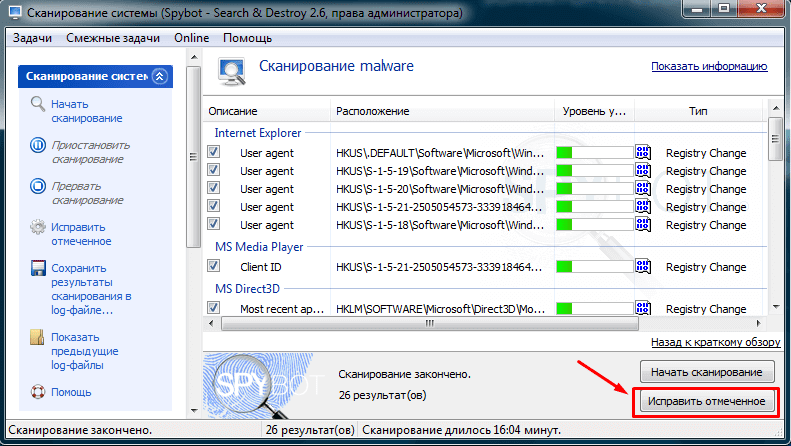Click the sidebar vertical scrollbar thumb
This screenshot has height=446, width=791.
[193, 156]
